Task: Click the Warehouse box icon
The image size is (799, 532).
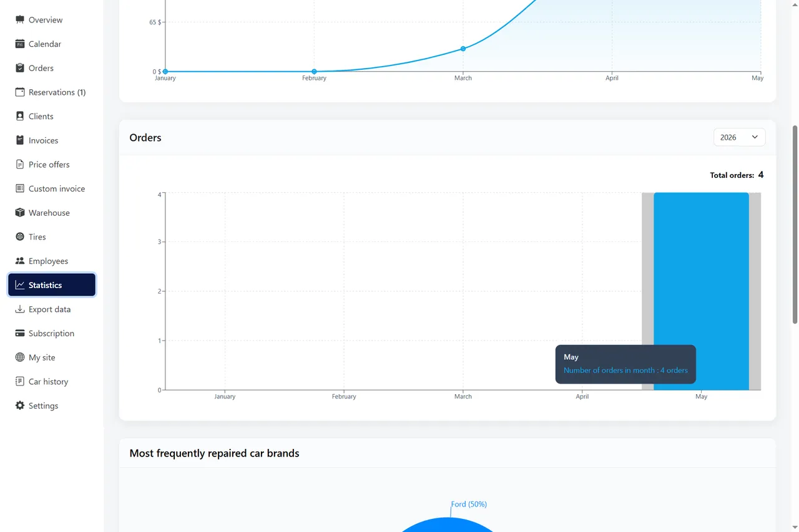Action: [x=20, y=213]
